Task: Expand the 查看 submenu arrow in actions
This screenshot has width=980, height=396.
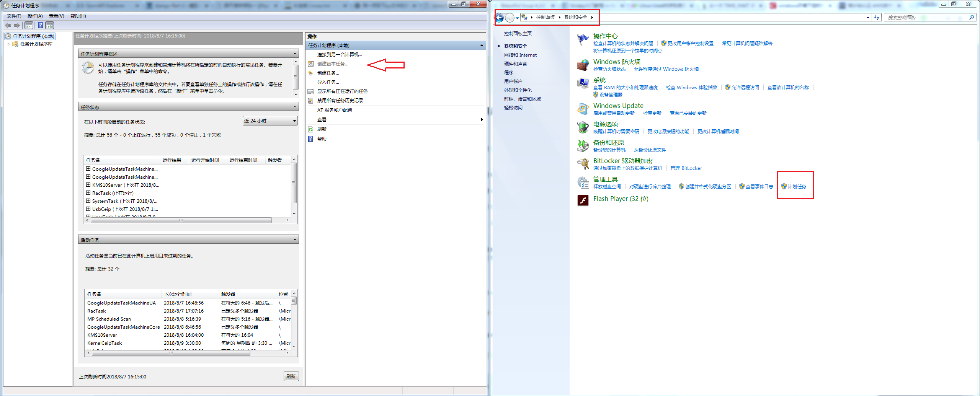Action: tap(482, 120)
